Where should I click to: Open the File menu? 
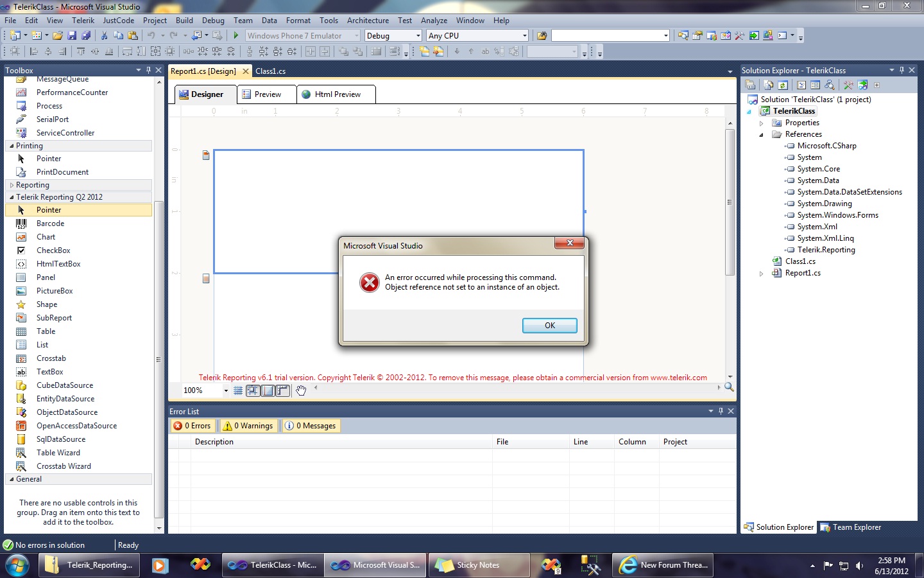(10, 21)
